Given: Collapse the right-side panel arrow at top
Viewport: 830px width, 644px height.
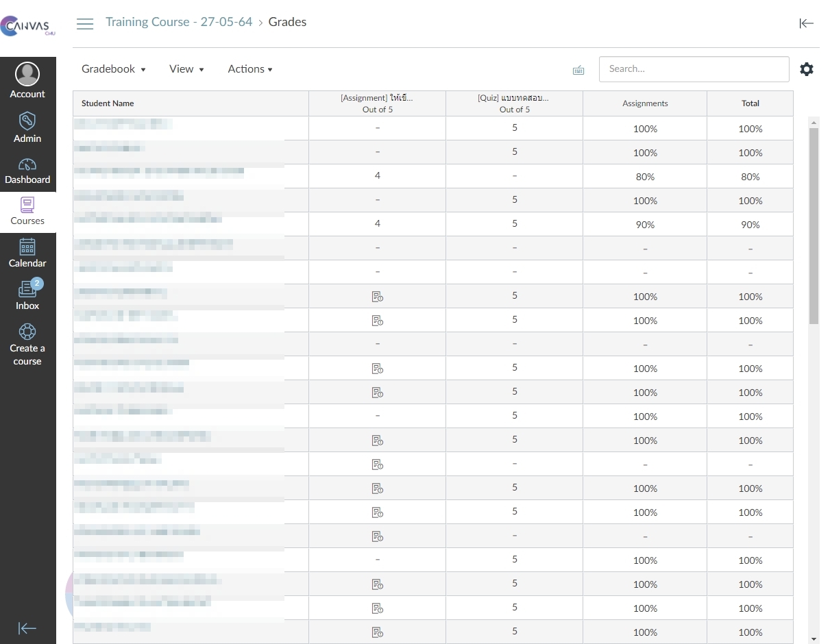Looking at the screenshot, I should [806, 24].
